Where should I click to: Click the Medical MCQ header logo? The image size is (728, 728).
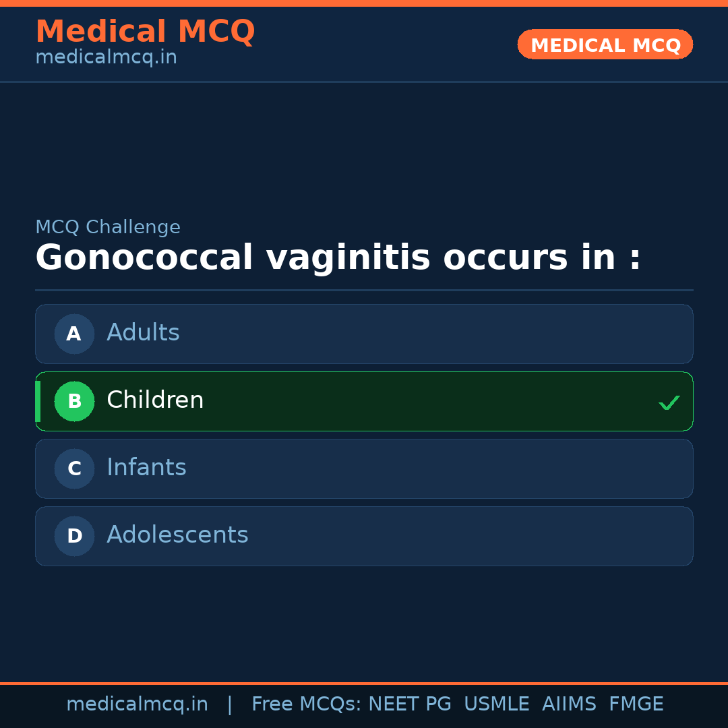pos(145,31)
